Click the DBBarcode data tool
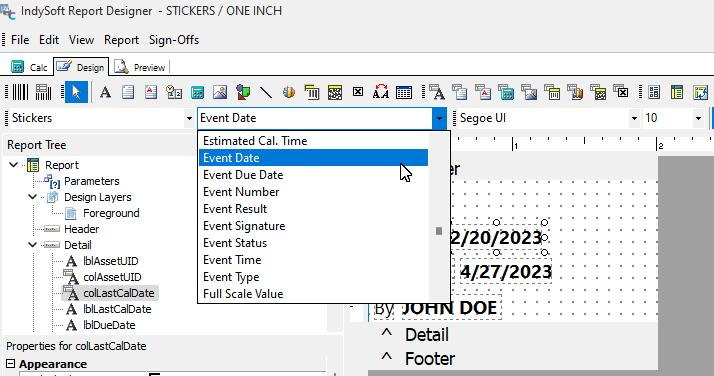The image size is (714, 376). coord(552,92)
